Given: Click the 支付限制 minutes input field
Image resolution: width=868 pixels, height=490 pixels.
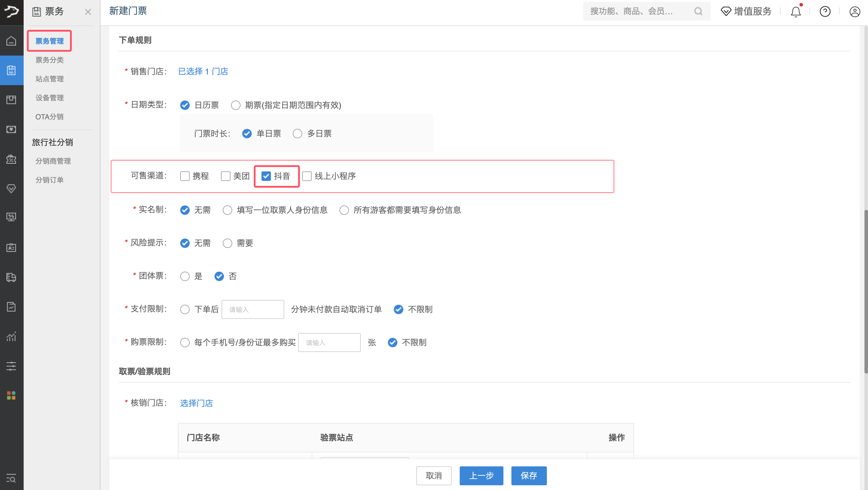Looking at the screenshot, I should [253, 309].
